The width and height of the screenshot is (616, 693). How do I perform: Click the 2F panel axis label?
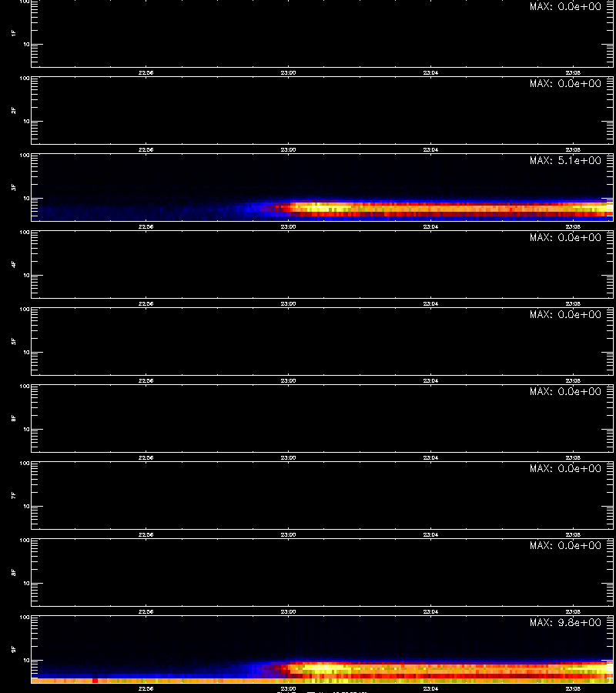(x=14, y=110)
